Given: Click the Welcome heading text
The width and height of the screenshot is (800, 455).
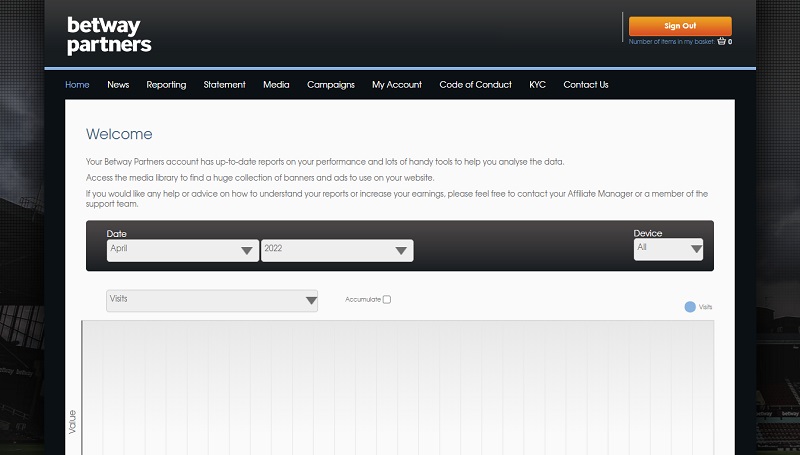Looking at the screenshot, I should click(x=119, y=134).
